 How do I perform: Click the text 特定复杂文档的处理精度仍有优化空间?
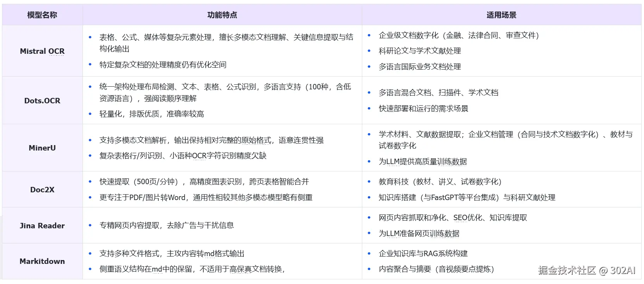point(163,65)
